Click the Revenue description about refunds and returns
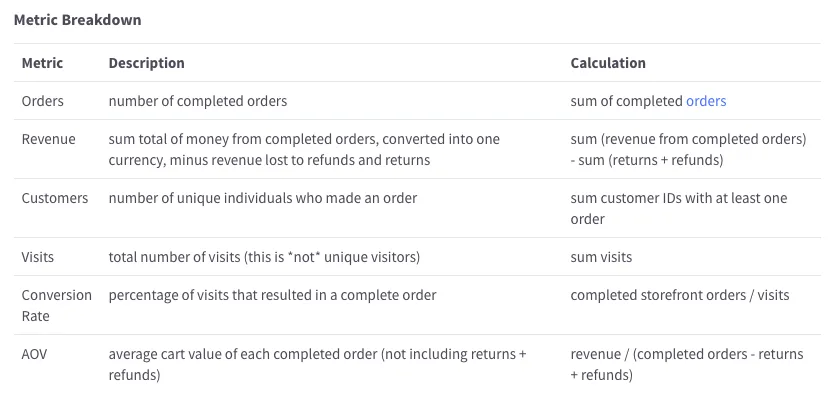 pos(304,150)
